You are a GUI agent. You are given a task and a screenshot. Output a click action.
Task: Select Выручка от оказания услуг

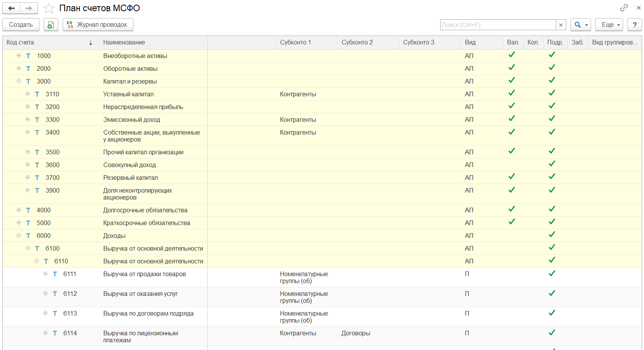coord(140,294)
